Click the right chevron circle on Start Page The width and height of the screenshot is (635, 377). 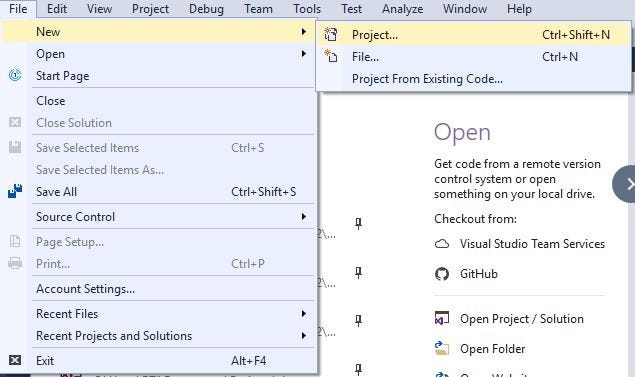tap(624, 184)
